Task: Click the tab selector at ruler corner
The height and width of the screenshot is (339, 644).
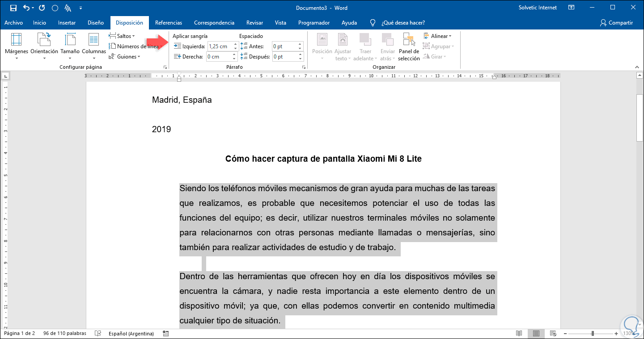Action: coord(4,76)
